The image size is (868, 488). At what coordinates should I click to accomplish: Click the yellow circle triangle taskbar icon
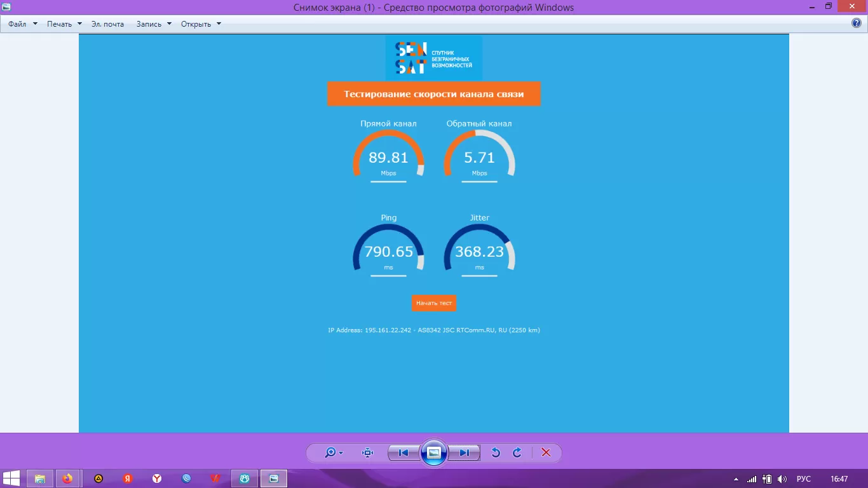[x=98, y=478]
